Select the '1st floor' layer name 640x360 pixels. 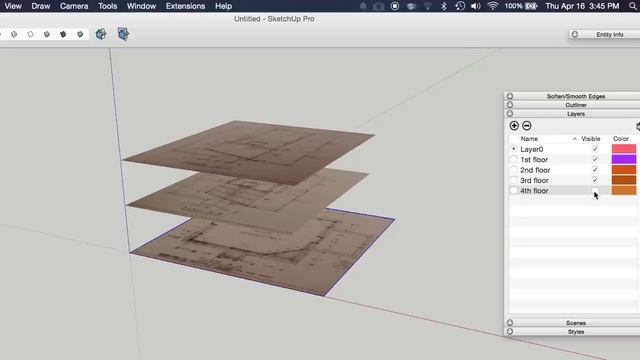(534, 160)
